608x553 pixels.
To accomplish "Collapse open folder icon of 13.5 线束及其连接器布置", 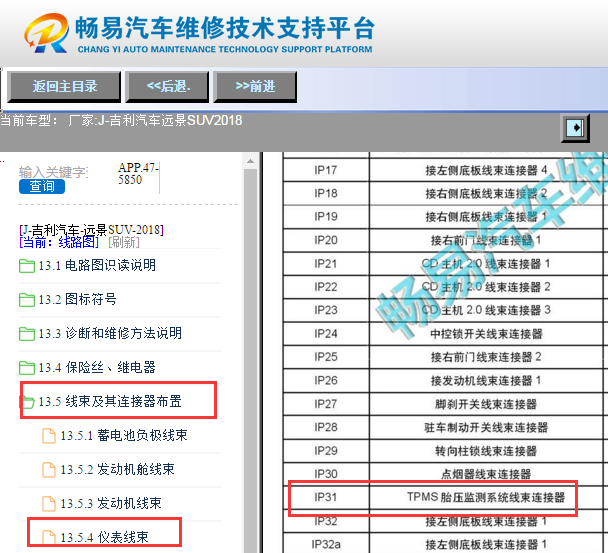I will [27, 402].
